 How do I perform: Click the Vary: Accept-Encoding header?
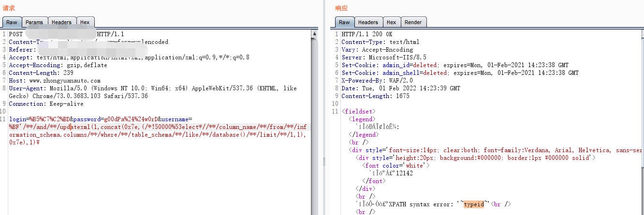(377, 50)
